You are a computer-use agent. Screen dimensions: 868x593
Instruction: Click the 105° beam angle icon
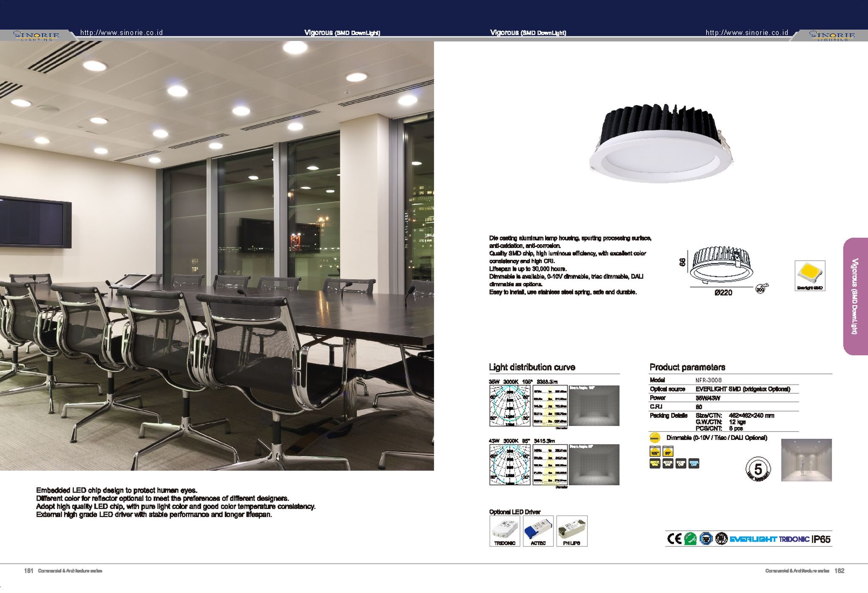pyautogui.click(x=655, y=452)
